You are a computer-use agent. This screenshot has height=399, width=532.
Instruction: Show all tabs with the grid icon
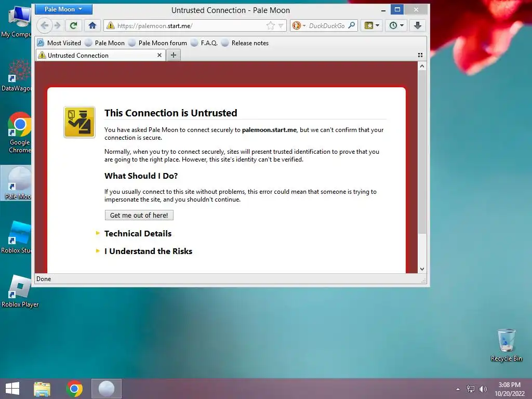click(420, 55)
